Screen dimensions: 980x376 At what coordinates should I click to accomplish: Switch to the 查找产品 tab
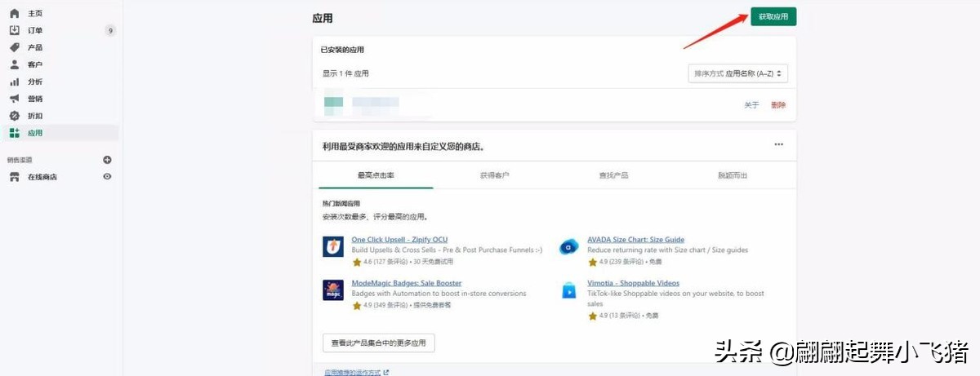[x=613, y=175]
